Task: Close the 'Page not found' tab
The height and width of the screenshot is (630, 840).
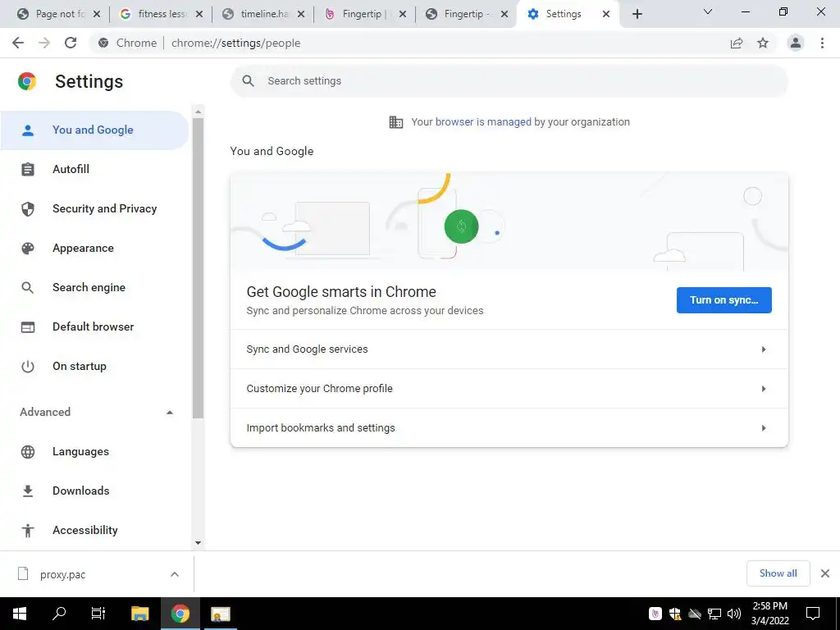Action: (97, 14)
